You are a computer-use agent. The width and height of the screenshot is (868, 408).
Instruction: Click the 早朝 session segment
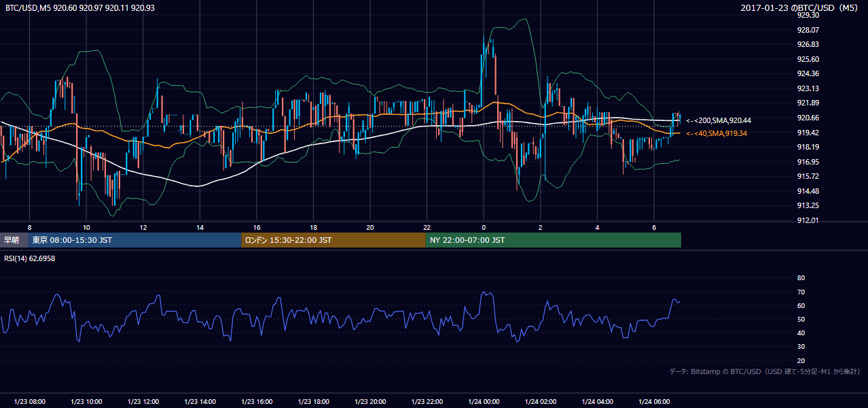(12, 240)
